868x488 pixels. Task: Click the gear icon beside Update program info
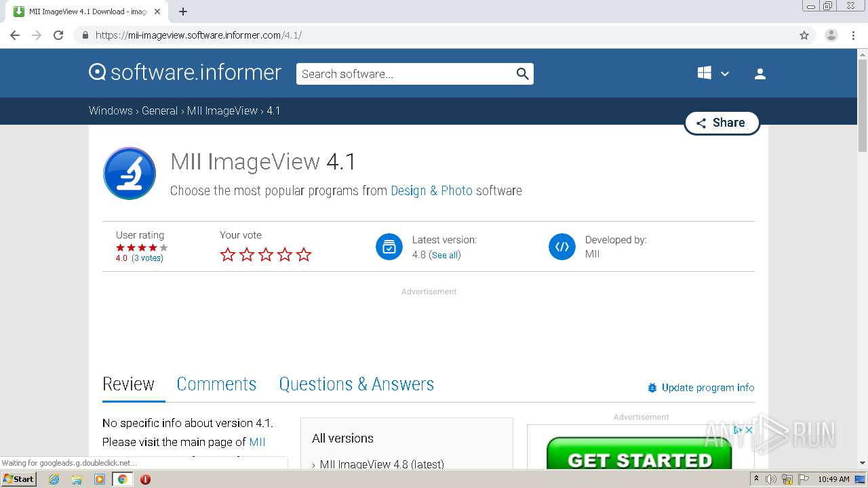point(652,388)
